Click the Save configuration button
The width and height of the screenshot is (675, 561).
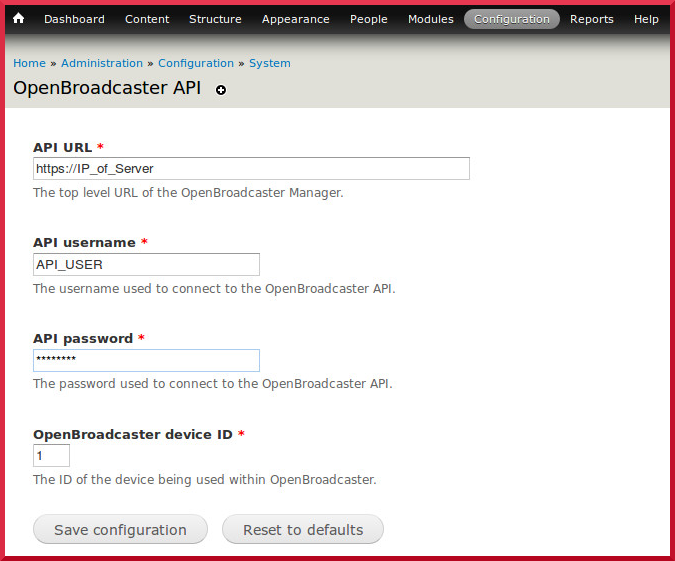[121, 529]
